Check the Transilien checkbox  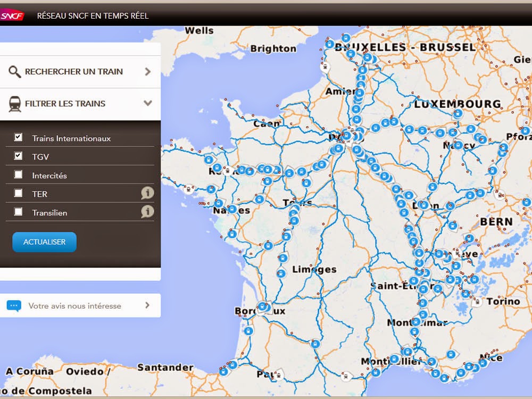(x=18, y=212)
